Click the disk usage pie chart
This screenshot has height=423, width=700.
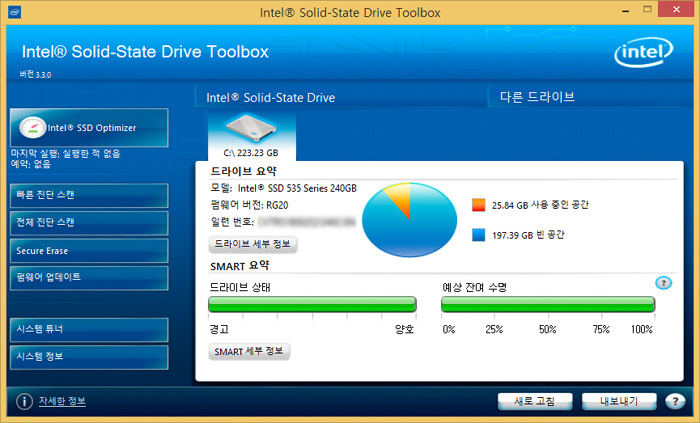tap(409, 220)
